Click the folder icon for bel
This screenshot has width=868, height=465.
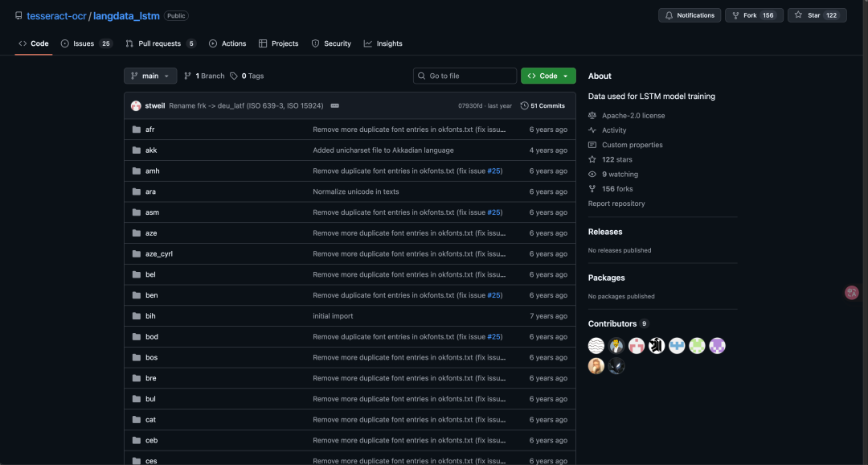pyautogui.click(x=137, y=274)
